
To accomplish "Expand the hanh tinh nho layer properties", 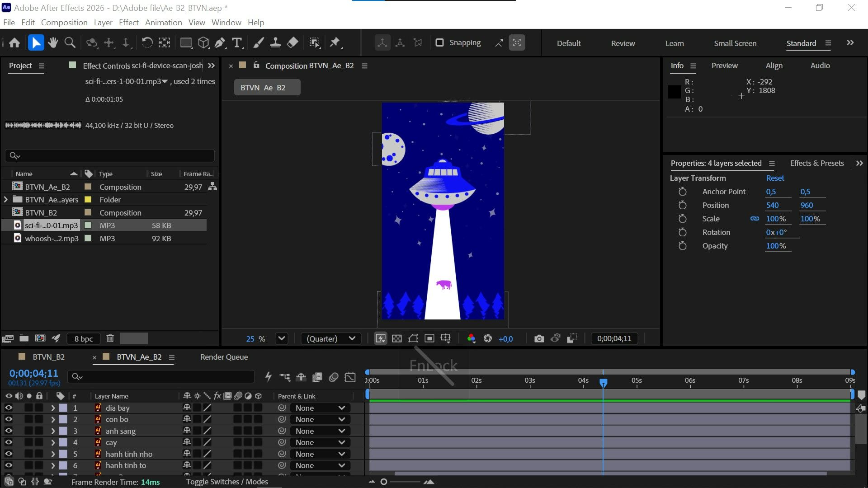I will point(53,454).
